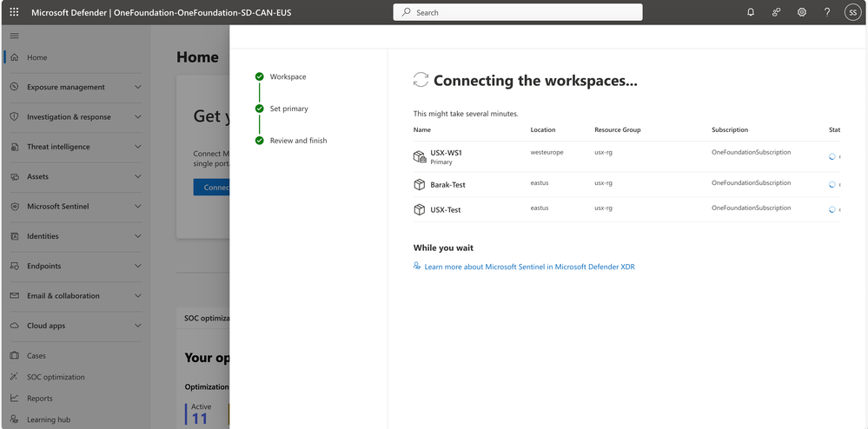Click the Learning hub icon
868x429 pixels.
pyautogui.click(x=15, y=419)
